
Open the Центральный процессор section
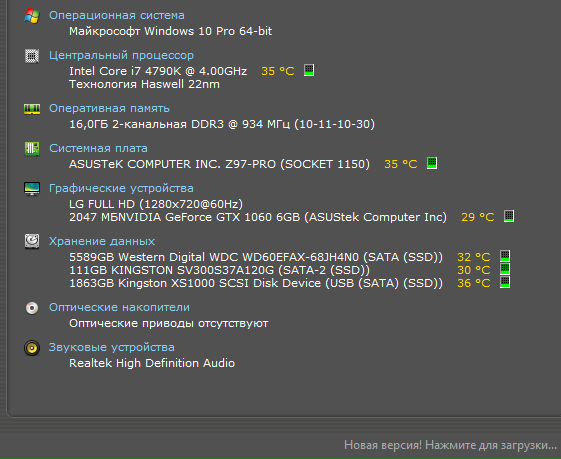tap(121, 55)
